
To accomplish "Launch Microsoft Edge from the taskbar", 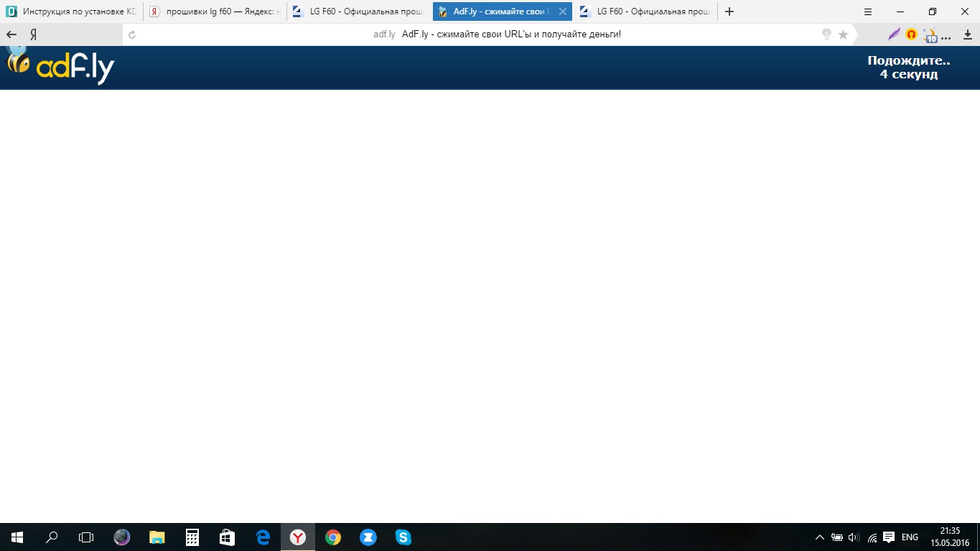I will pyautogui.click(x=262, y=537).
